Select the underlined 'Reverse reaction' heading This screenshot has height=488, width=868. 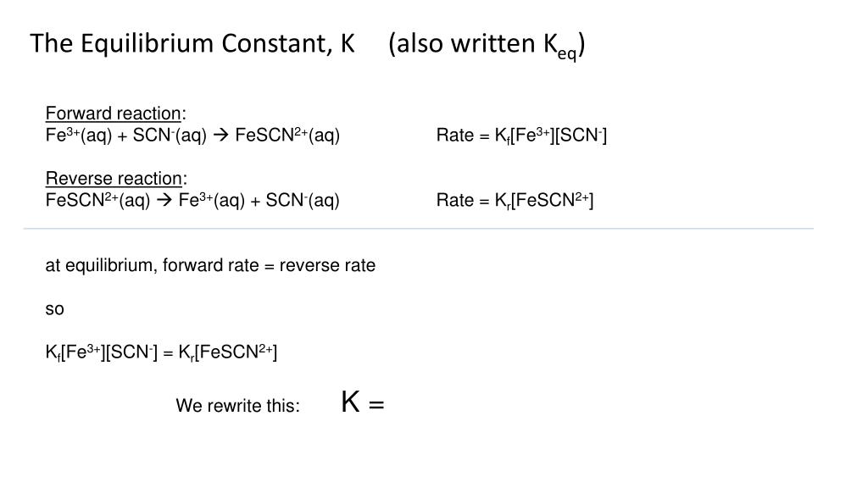pos(114,178)
